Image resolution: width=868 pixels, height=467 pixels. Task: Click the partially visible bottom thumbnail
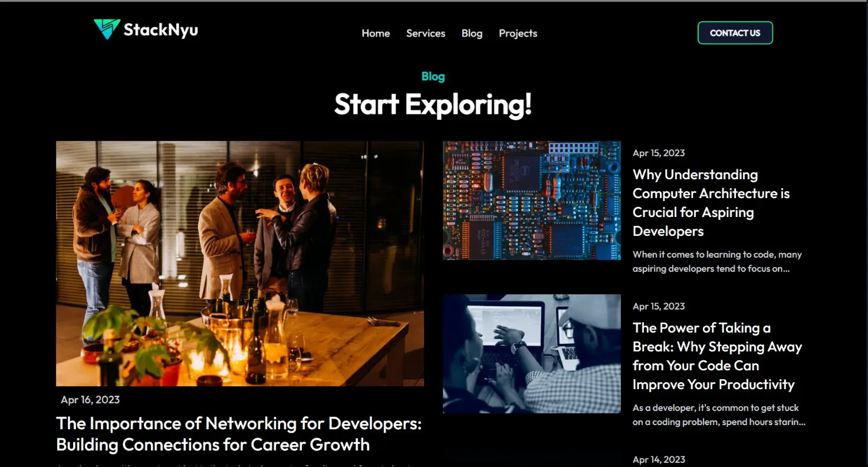click(531, 460)
